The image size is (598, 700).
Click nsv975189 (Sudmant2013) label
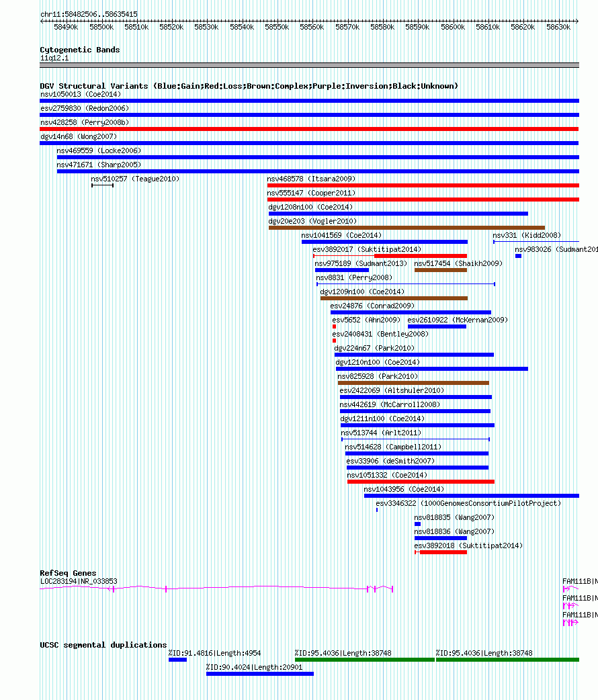pos(361,264)
